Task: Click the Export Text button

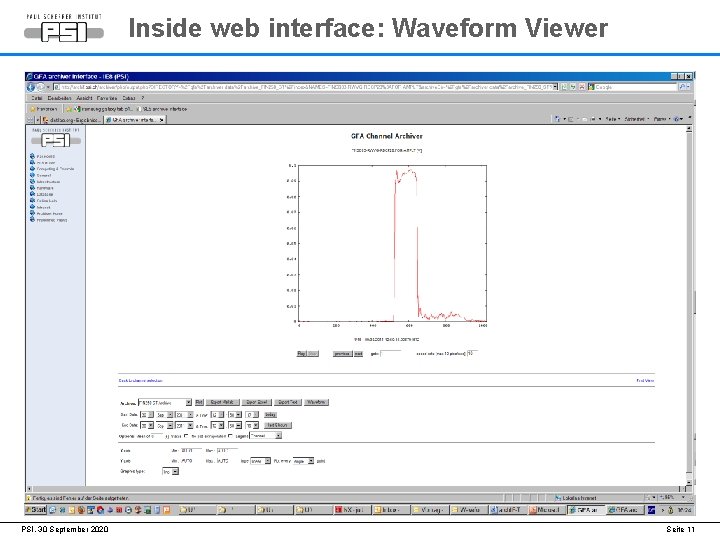Action: [x=288, y=402]
